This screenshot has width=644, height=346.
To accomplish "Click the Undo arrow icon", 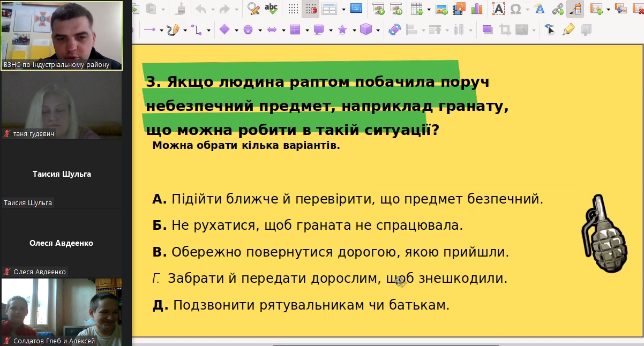I will tap(201, 9).
